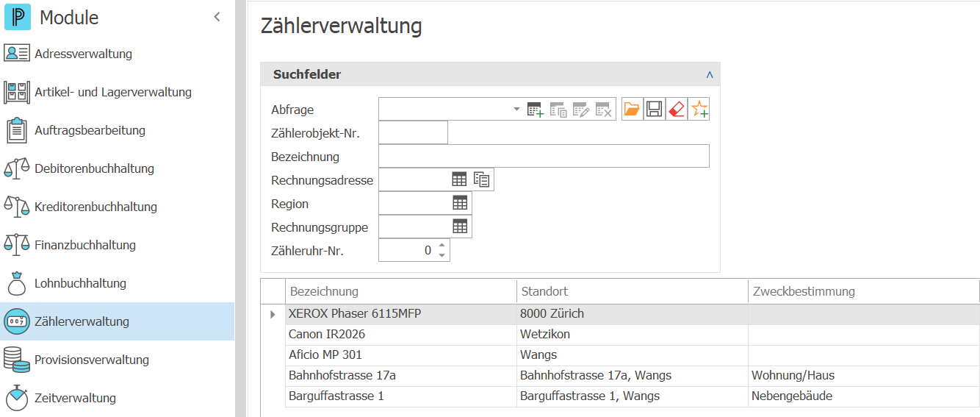Click the Module logo icon

coord(17,17)
